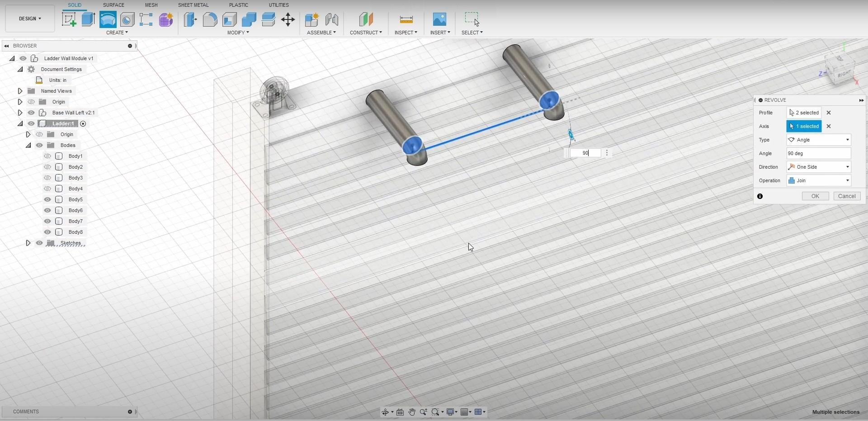Screen dimensions: 868x421
Task: Select the Measure tool icon
Action: coord(406,19)
